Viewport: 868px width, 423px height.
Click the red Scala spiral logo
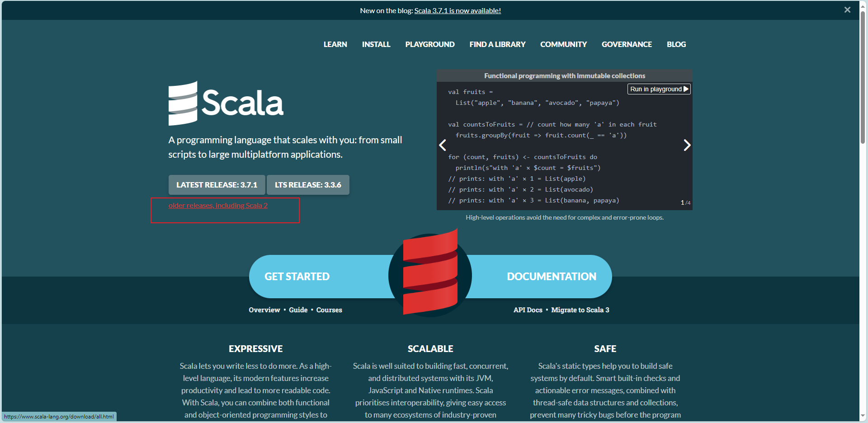pos(430,272)
